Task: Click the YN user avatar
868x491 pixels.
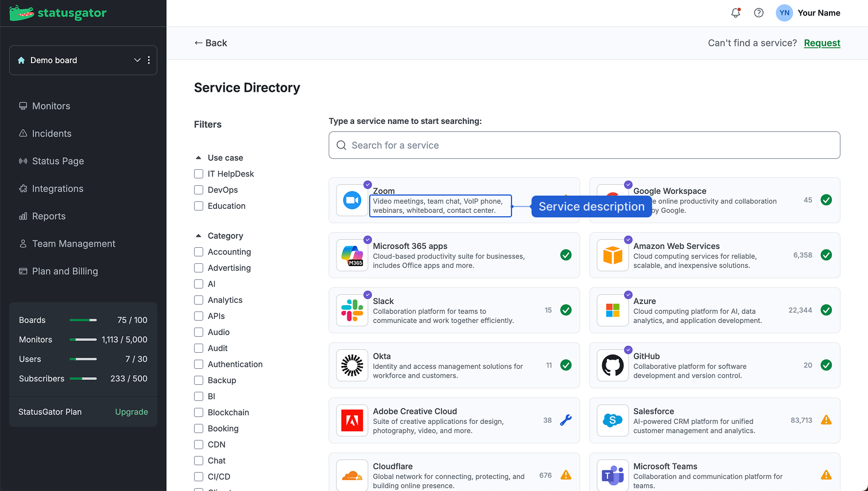Action: pos(784,13)
